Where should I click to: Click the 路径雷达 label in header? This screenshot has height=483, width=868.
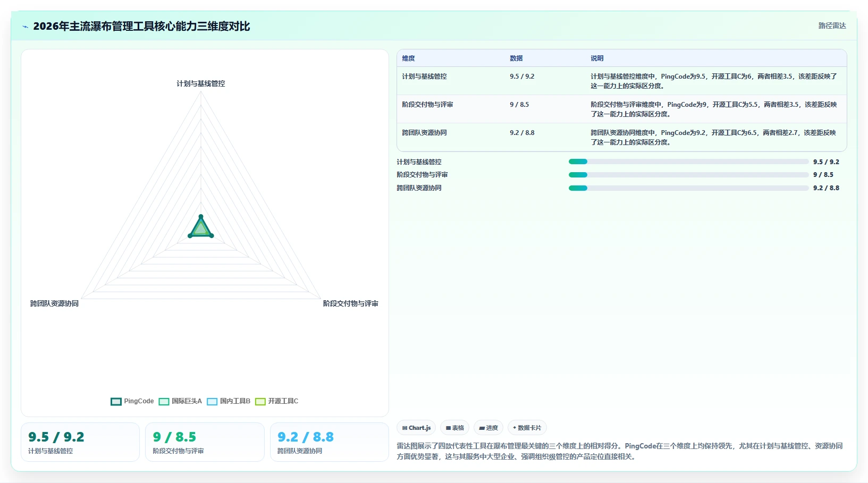(832, 26)
